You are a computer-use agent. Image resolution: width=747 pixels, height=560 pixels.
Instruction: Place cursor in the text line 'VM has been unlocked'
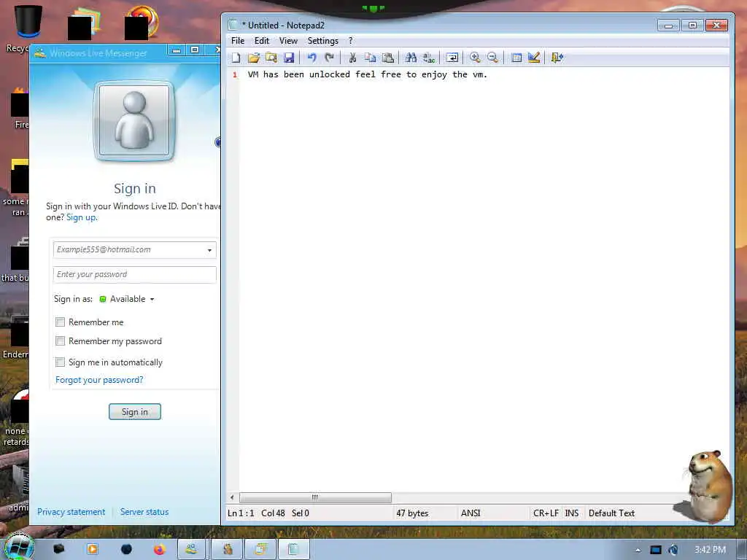367,75
